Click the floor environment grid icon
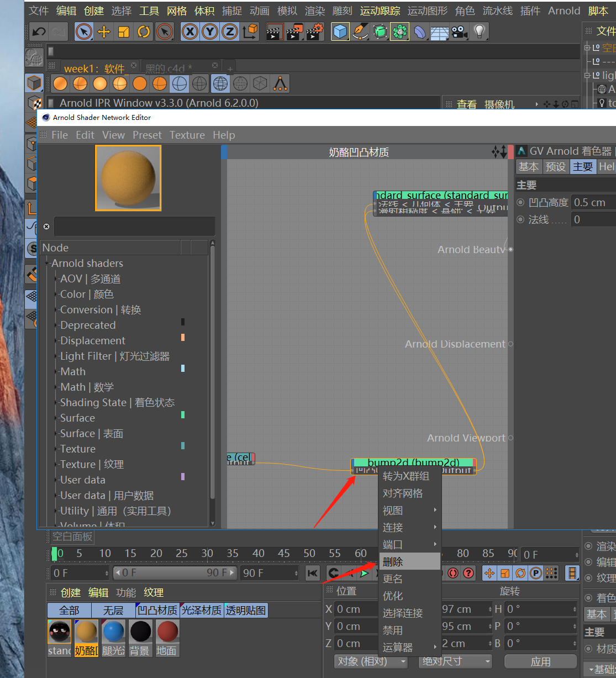Image resolution: width=616 pixels, height=678 pixels. [440, 33]
